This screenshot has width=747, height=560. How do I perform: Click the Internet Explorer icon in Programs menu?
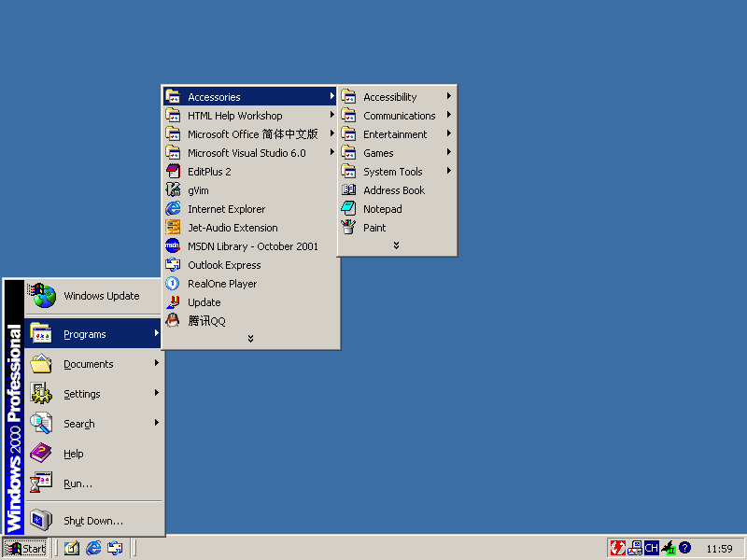(x=173, y=208)
